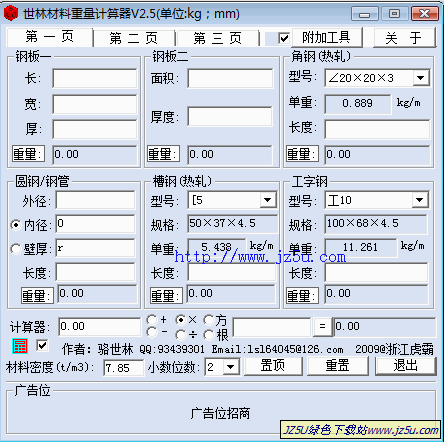This screenshot has width=444, height=442.
Task: Click the 工字钢 规格 value 100×68×4.5
Action: click(376, 223)
